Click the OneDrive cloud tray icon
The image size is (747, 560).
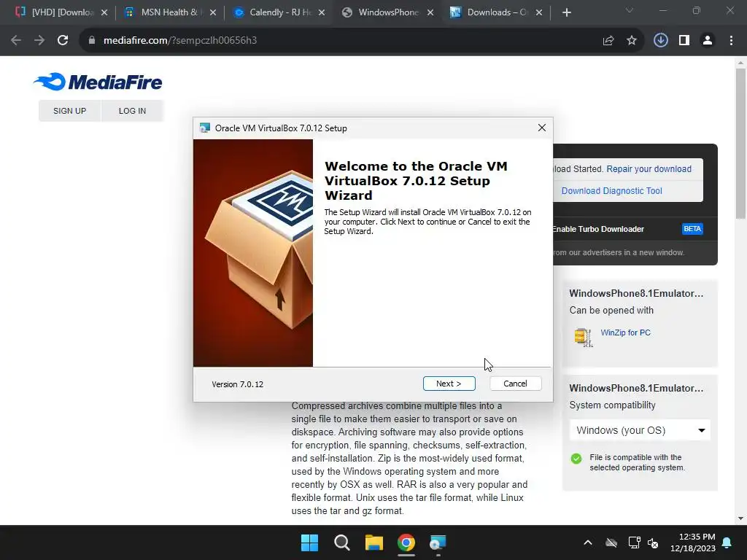point(611,542)
